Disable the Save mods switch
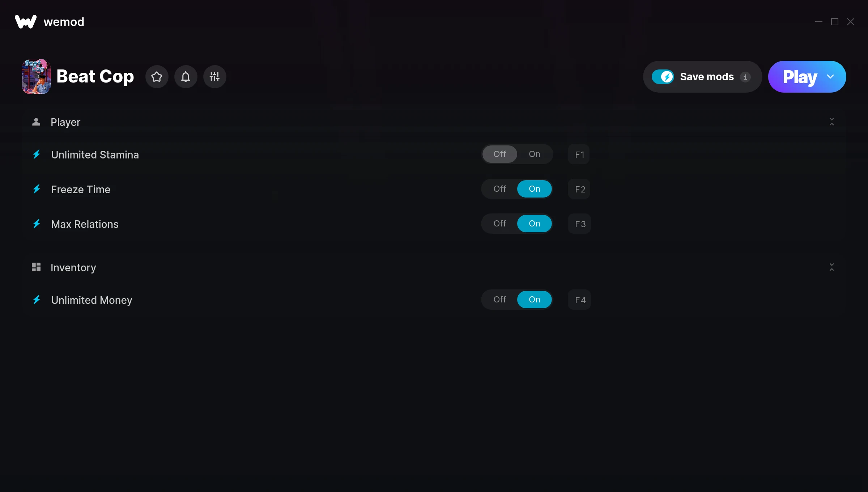This screenshot has width=868, height=492. [663, 77]
